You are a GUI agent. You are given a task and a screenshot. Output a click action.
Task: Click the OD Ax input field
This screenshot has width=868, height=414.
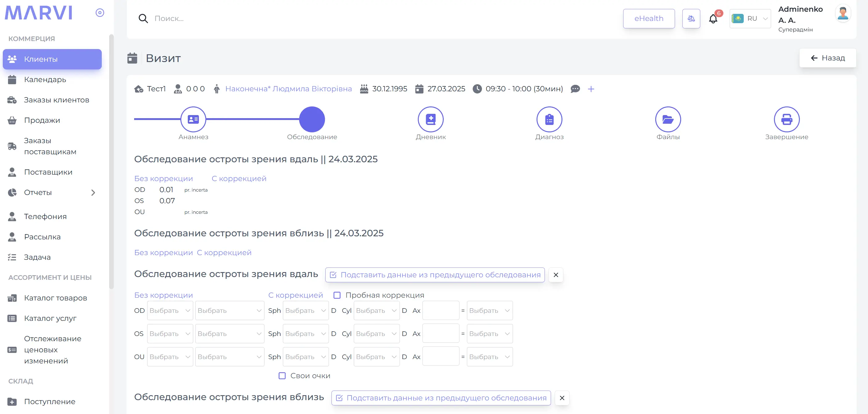pos(441,310)
